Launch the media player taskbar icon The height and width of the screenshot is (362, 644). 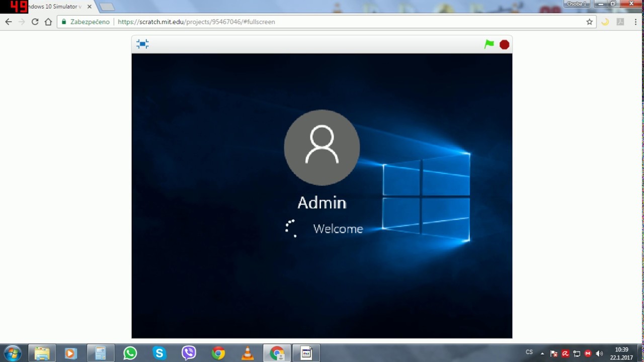(70, 353)
